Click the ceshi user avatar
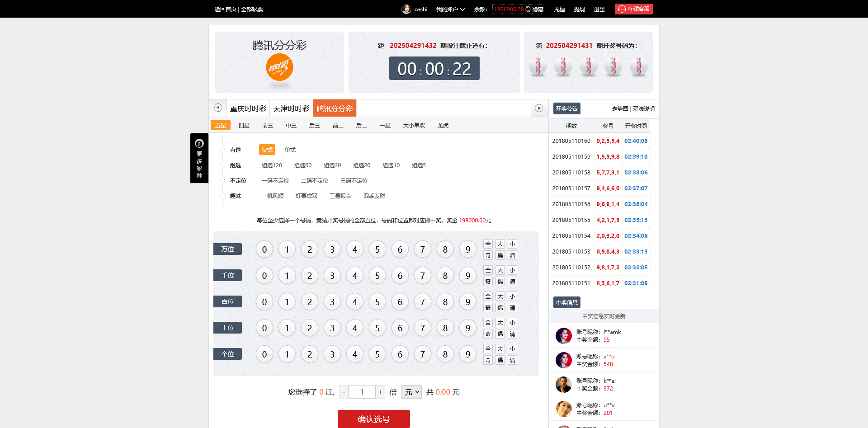Screen dimensions: 868x428 (406, 9)
